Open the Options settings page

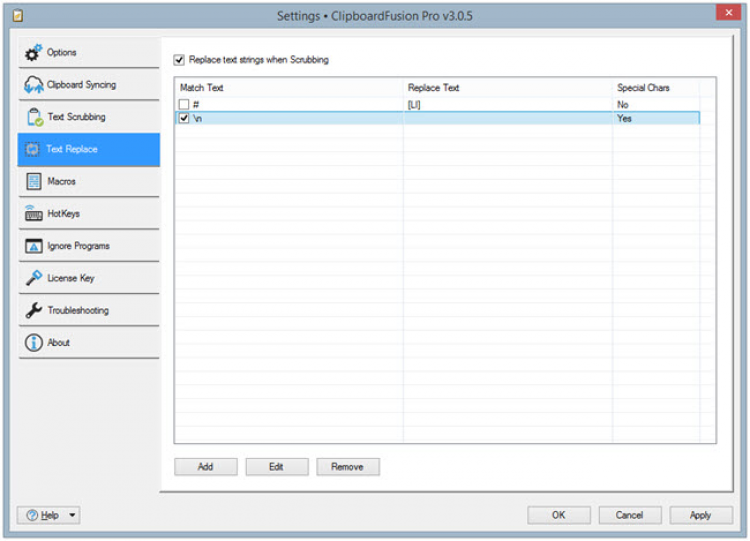click(89, 53)
